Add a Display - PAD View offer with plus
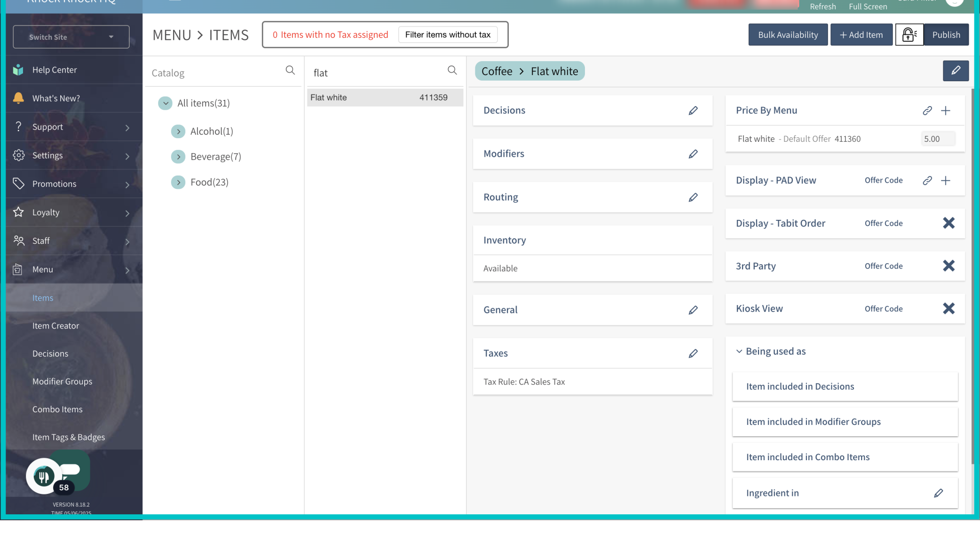Screen dimensions: 980x551 pos(945,181)
